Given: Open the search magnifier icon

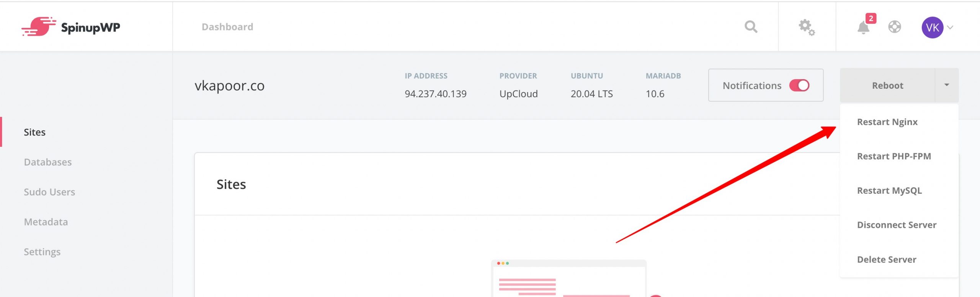Looking at the screenshot, I should 751,27.
